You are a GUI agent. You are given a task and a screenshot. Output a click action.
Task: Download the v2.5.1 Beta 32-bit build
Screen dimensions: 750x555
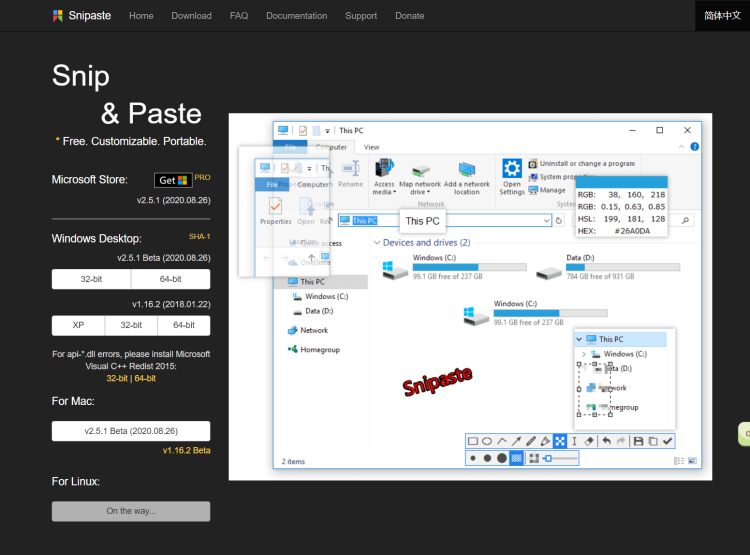(91, 279)
